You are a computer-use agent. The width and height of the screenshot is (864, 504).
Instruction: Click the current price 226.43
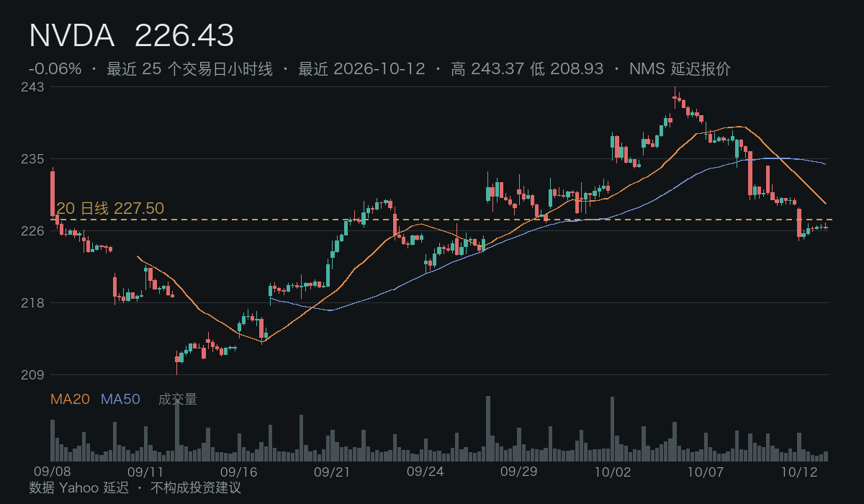coord(184,36)
